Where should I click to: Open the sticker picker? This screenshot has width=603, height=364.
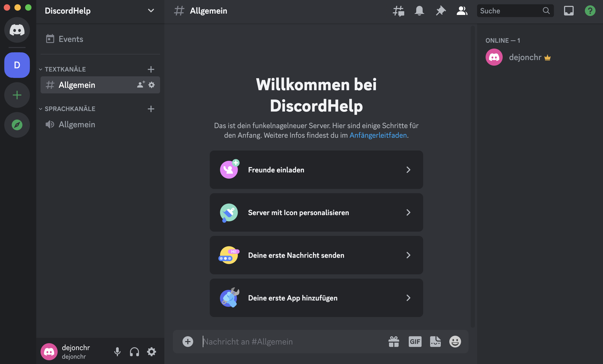(435, 342)
